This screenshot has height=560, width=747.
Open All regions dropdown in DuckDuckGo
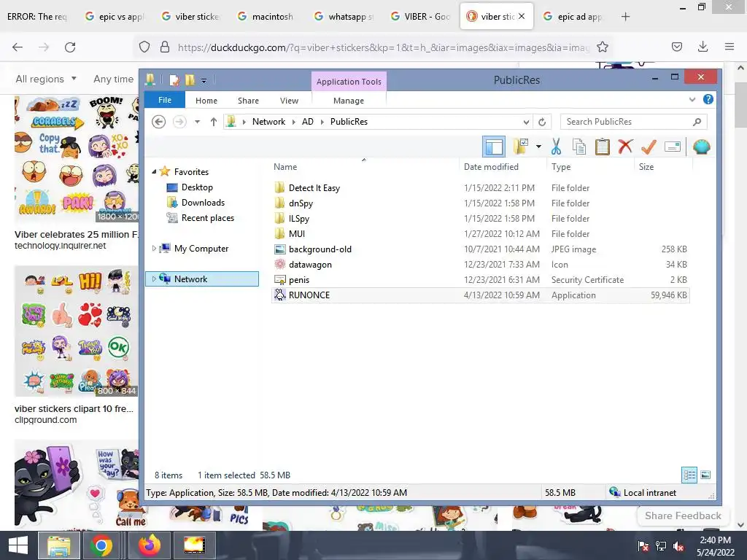[x=46, y=79]
